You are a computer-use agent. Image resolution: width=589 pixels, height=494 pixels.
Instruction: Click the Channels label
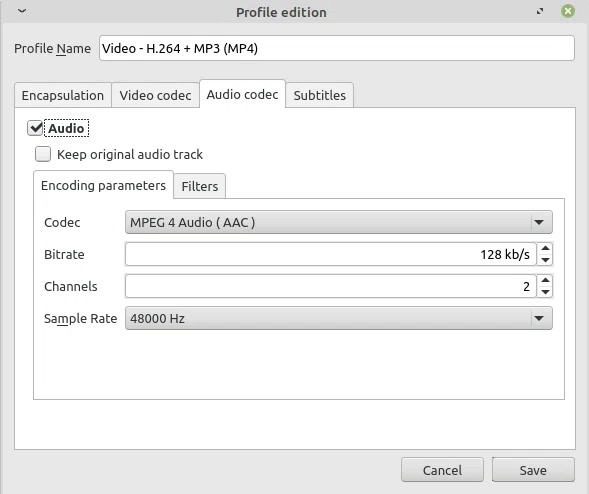[71, 286]
